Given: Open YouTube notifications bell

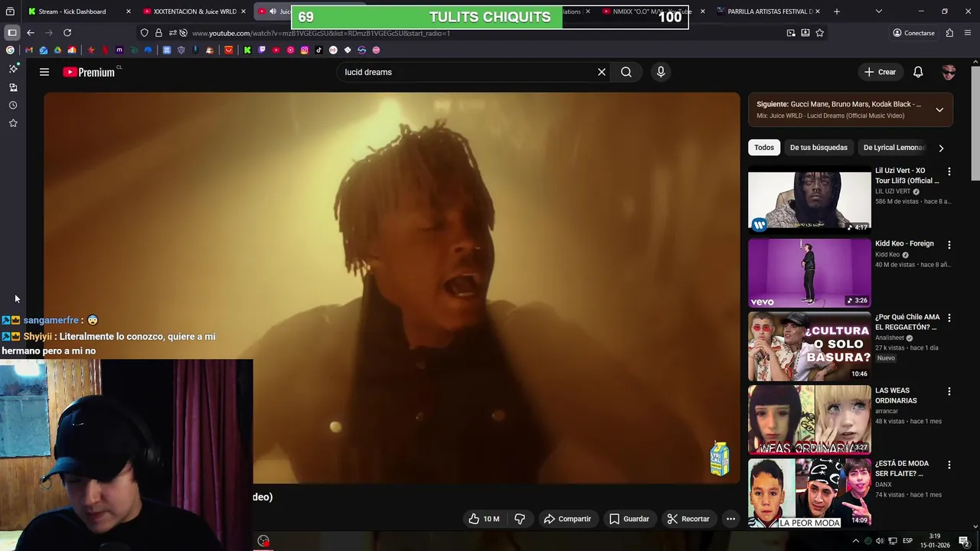Looking at the screenshot, I should 918,72.
